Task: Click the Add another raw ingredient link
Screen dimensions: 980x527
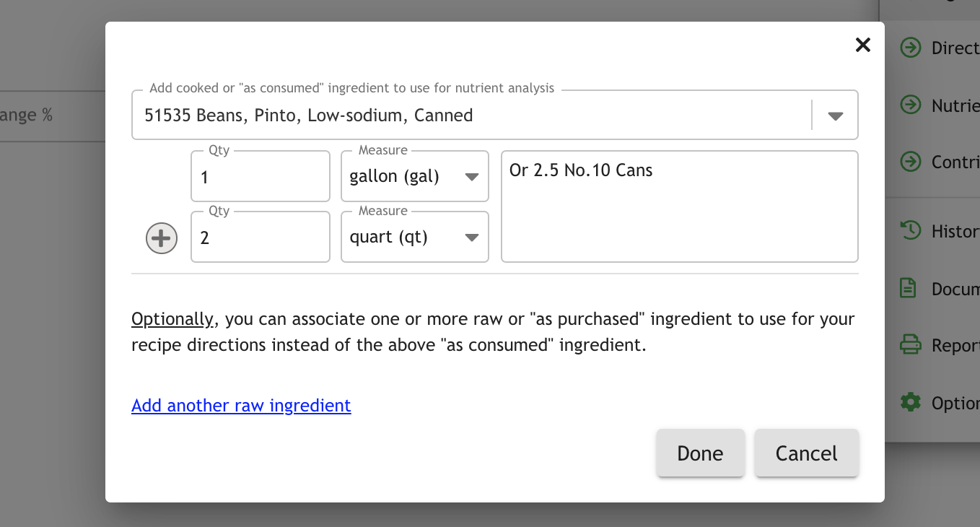Action: point(241,406)
